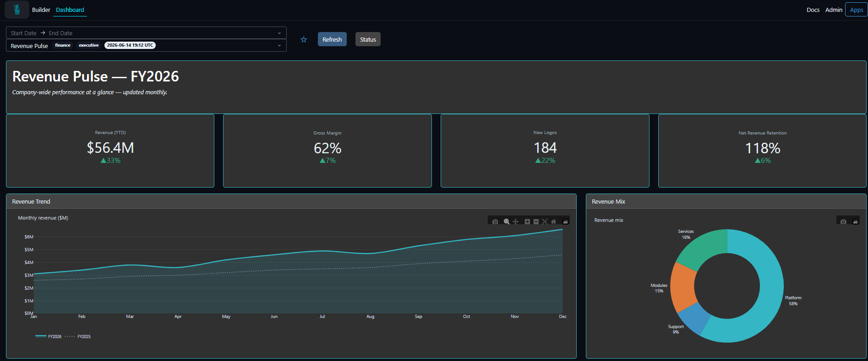Image resolution: width=868 pixels, height=361 pixels.
Task: Click the Start Date field
Action: coord(23,33)
